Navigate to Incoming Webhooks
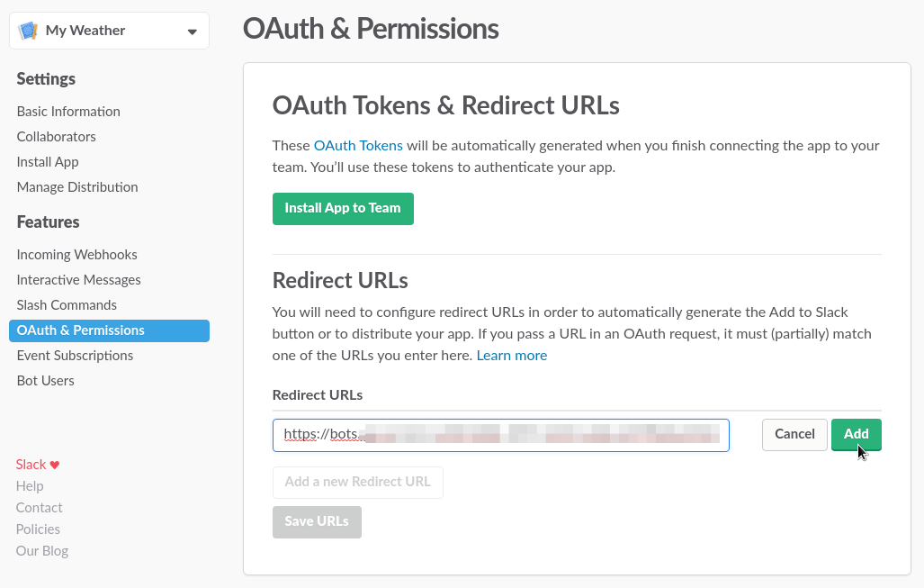The width and height of the screenshot is (924, 588). [x=76, y=255]
